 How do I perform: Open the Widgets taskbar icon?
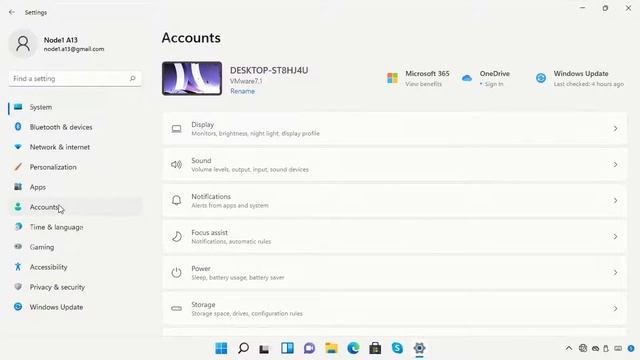(x=287, y=348)
